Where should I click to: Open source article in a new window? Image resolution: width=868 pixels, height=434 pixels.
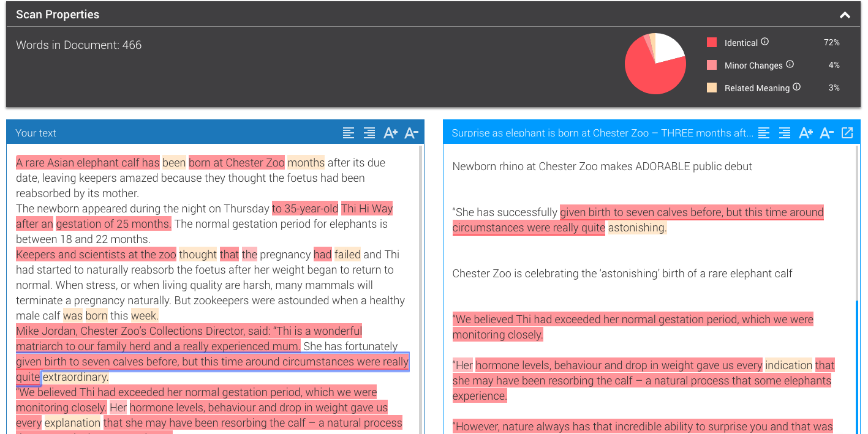[x=847, y=133]
